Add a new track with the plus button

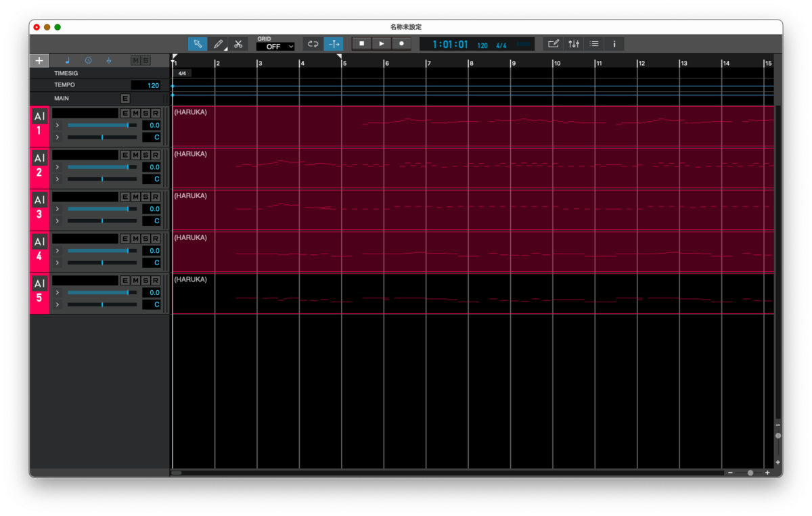(39, 61)
